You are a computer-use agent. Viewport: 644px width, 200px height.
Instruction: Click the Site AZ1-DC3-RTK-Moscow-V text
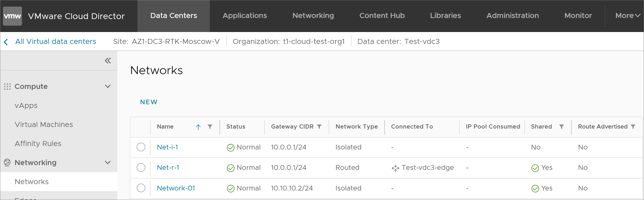coord(166,42)
